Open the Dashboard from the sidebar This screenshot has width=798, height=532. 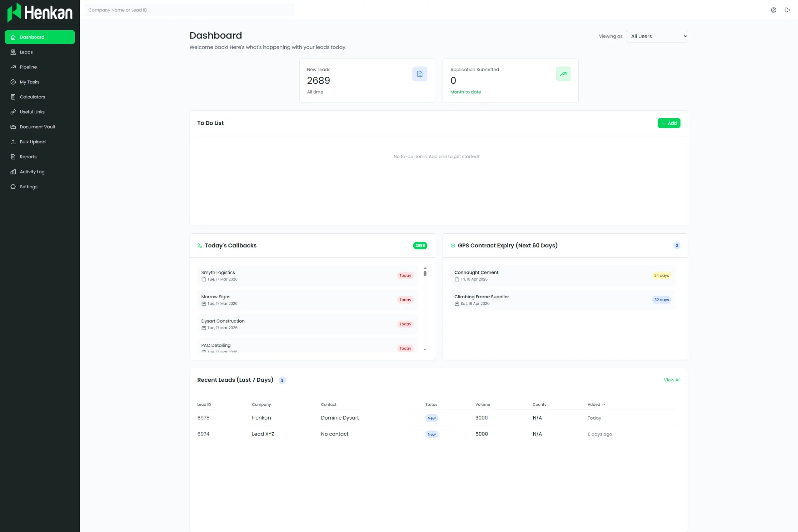(x=40, y=37)
